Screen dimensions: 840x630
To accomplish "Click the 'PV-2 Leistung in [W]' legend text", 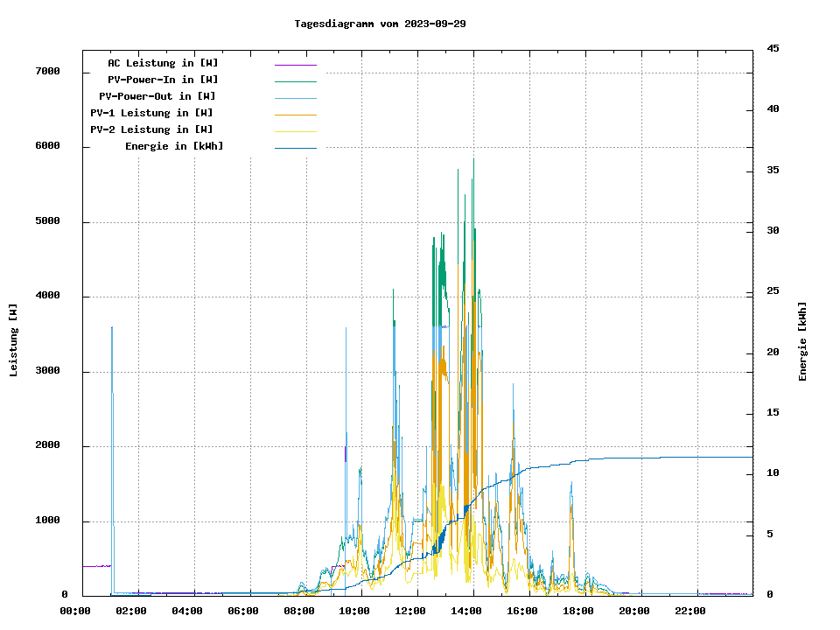I will [151, 129].
